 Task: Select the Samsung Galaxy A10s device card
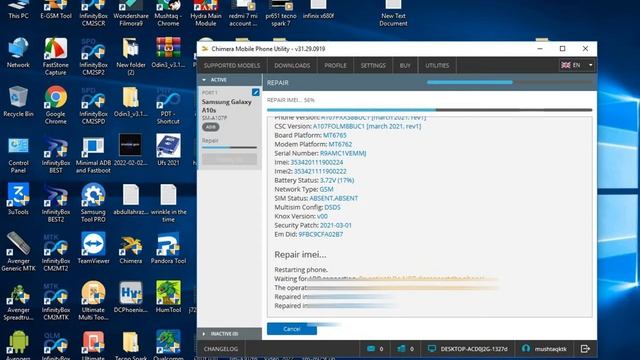point(229,127)
